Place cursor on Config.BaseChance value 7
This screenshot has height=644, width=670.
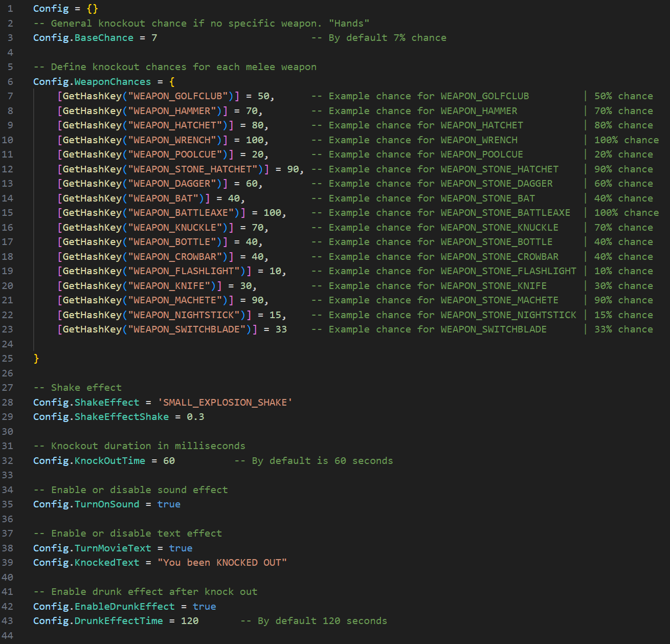click(x=154, y=38)
